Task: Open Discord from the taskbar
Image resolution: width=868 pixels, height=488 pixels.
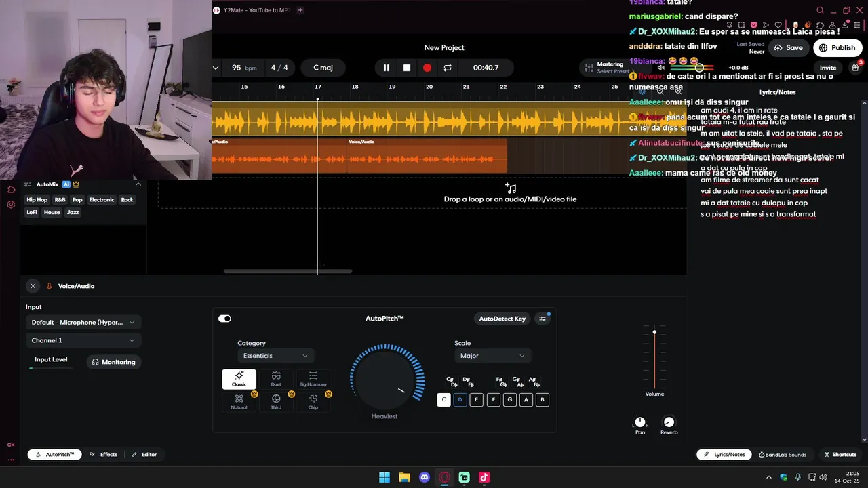Action: coord(425,477)
